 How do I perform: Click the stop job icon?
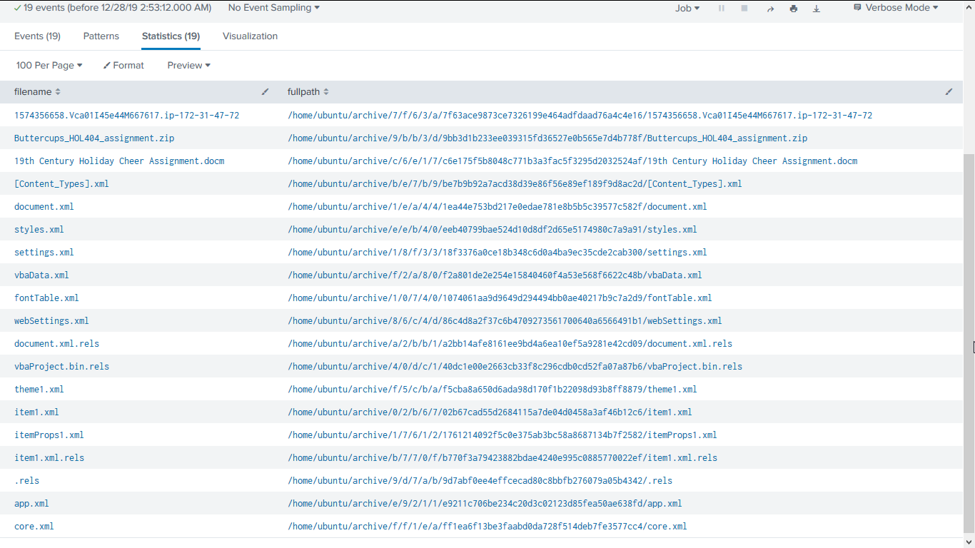point(744,8)
